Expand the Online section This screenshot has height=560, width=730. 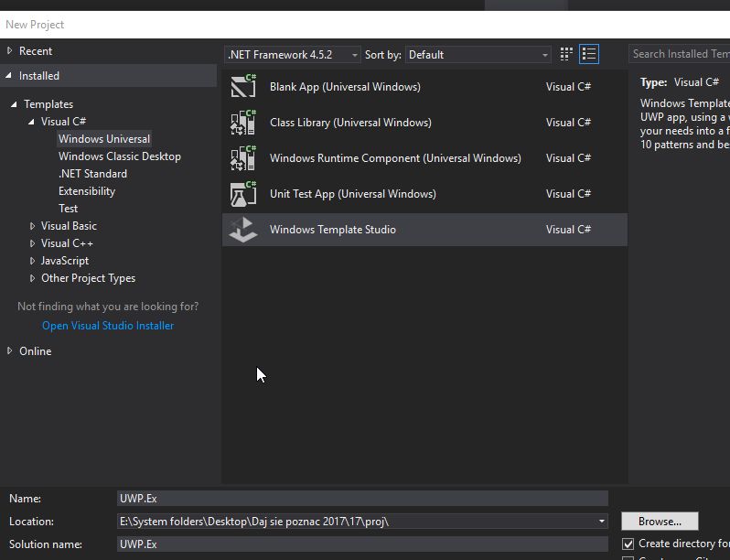pos(9,351)
